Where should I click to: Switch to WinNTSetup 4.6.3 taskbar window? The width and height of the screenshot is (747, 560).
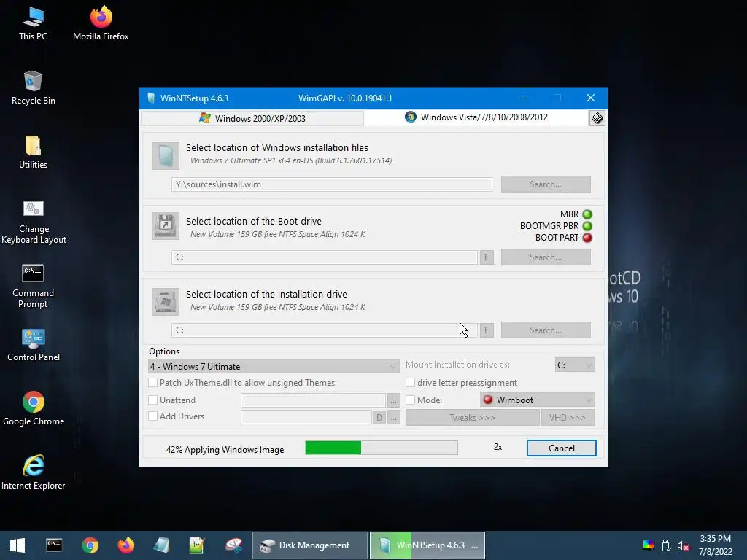pos(427,545)
